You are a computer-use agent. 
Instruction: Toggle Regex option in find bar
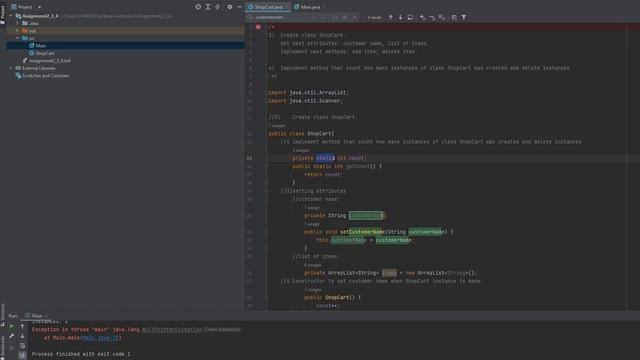[x=355, y=18]
